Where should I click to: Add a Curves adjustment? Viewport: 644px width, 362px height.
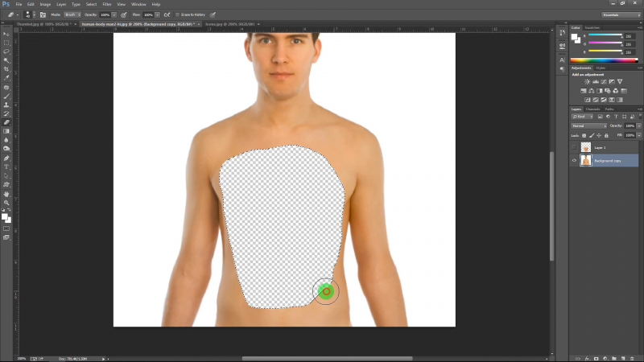[x=604, y=82]
